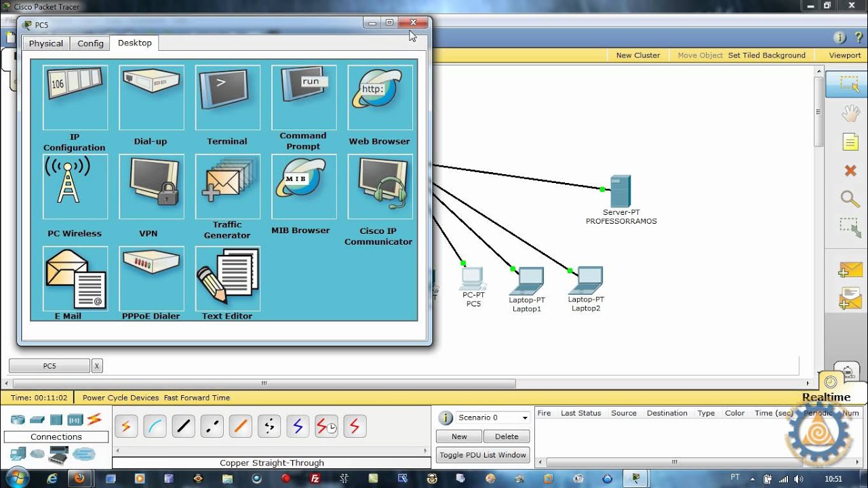The image size is (868, 488).
Task: Launch the Terminal application
Action: pos(227,98)
